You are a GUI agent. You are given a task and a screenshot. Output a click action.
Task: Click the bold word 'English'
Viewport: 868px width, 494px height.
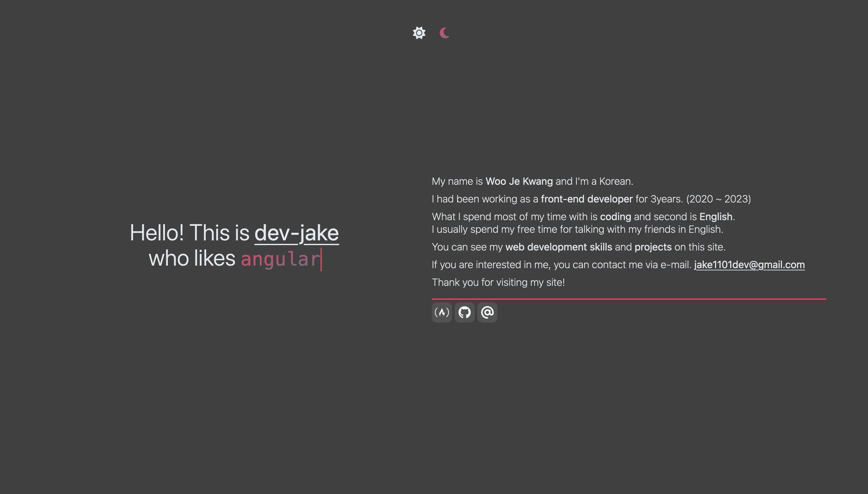(716, 217)
